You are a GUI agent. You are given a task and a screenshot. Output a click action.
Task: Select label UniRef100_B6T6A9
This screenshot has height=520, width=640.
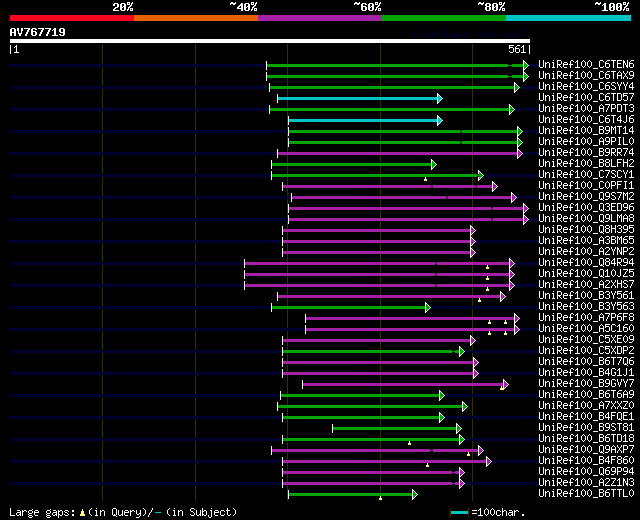(x=586, y=395)
